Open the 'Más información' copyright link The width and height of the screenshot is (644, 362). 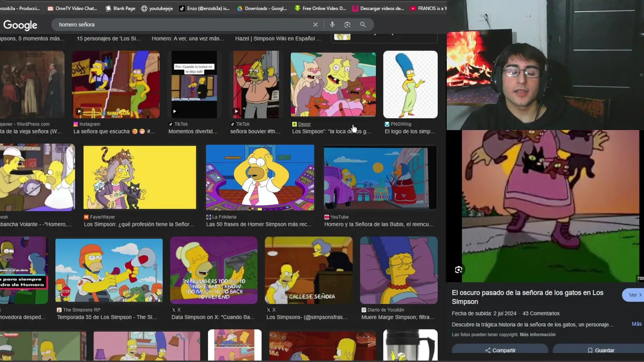[x=537, y=335]
